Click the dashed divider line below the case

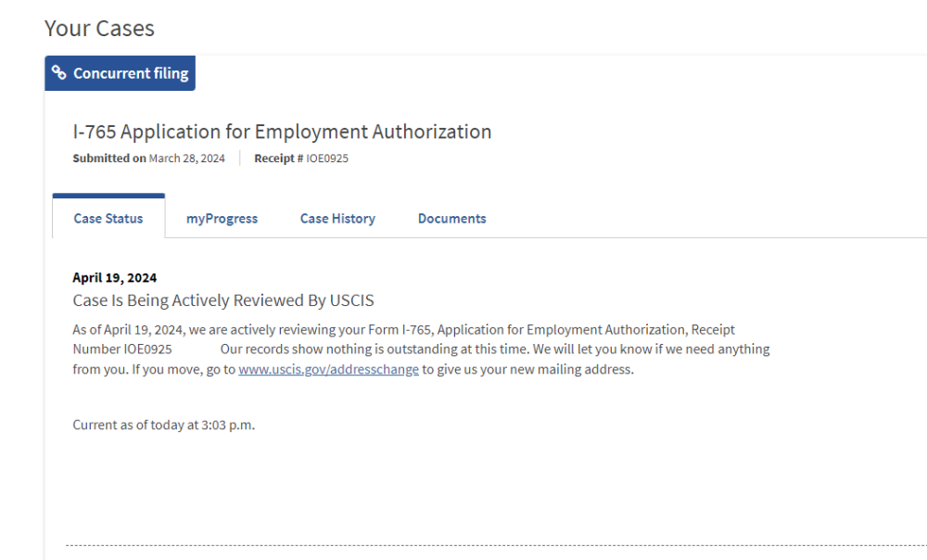(496, 545)
